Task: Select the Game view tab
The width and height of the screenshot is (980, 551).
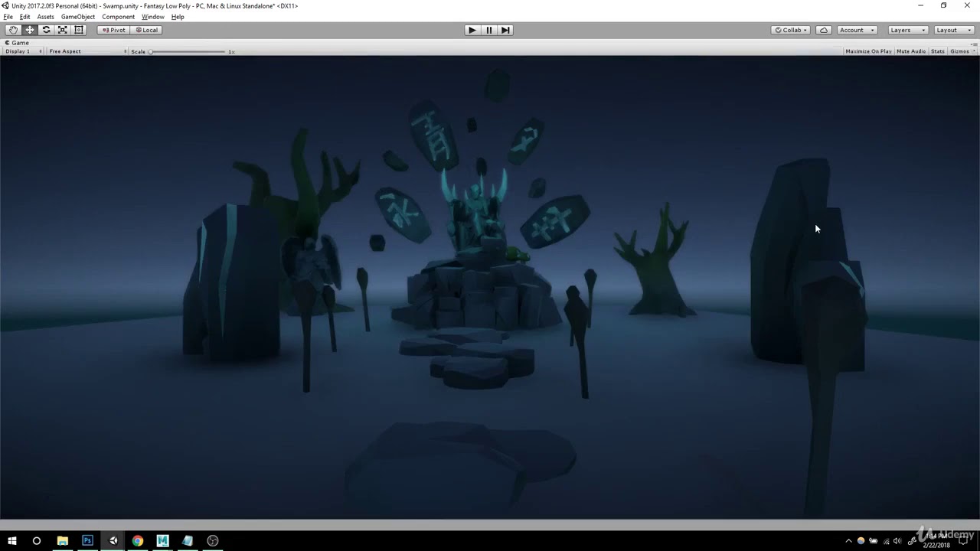Action: (18, 43)
